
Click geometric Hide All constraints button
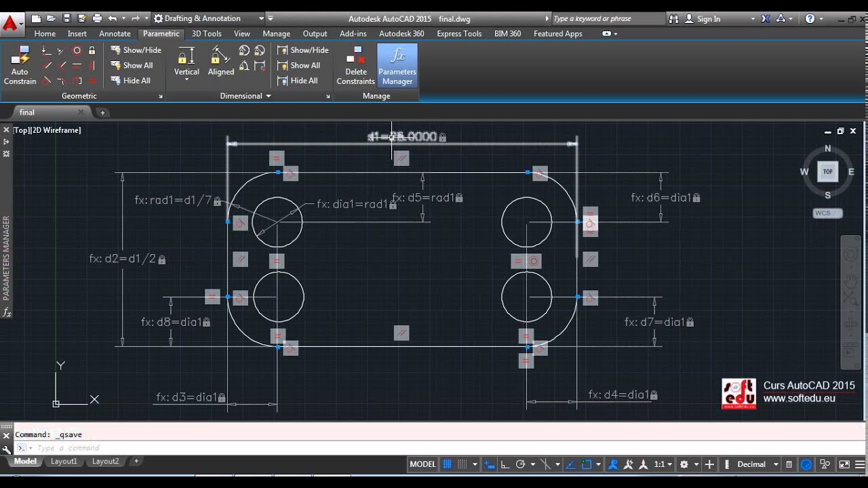coord(131,81)
